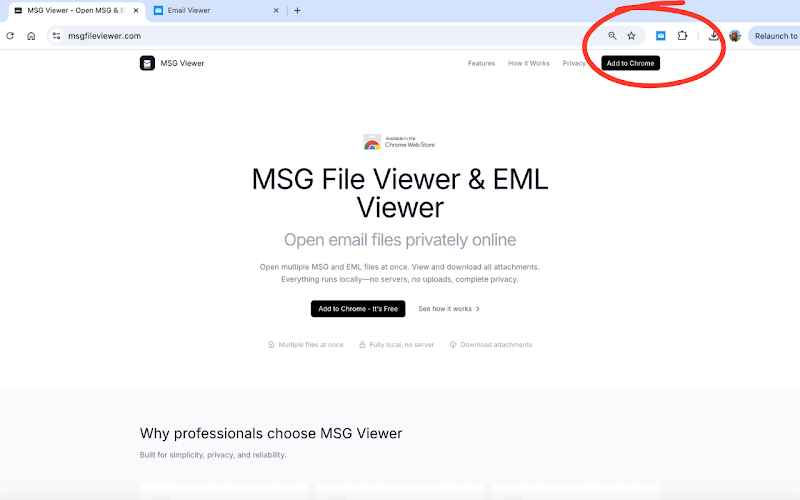Open the Extensions puzzle piece menu
The height and width of the screenshot is (500, 800).
(x=682, y=36)
